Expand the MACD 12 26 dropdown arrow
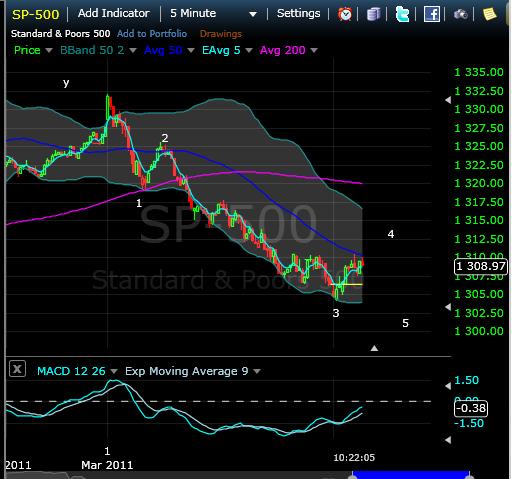The image size is (512, 479). [114, 371]
